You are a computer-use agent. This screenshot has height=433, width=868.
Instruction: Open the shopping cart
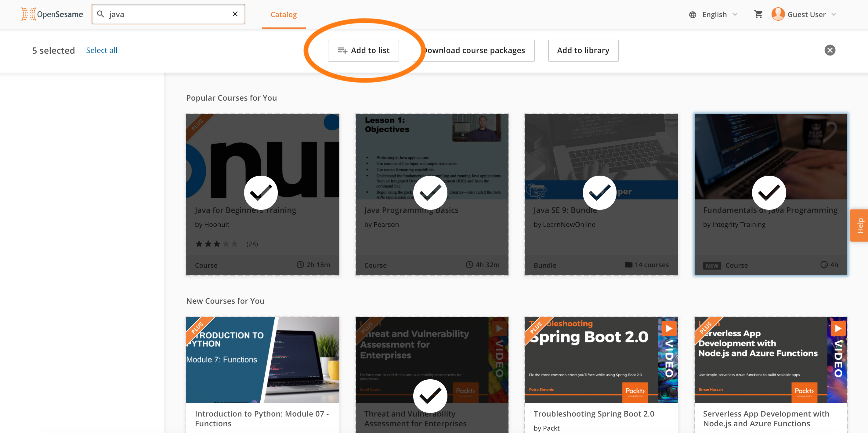pos(758,14)
